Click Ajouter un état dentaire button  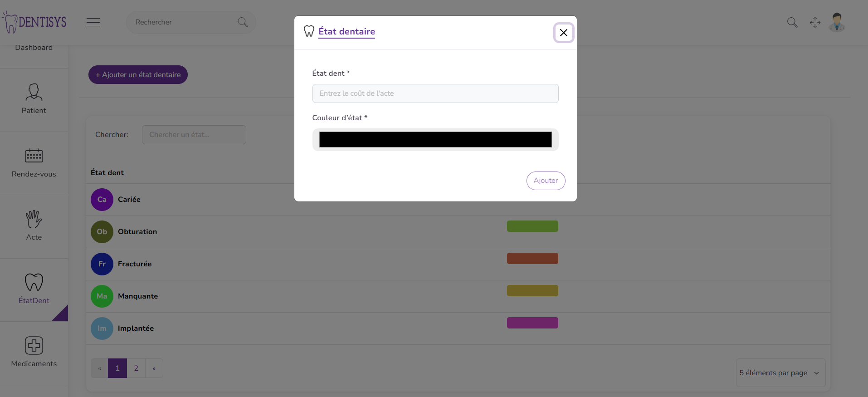[138, 75]
